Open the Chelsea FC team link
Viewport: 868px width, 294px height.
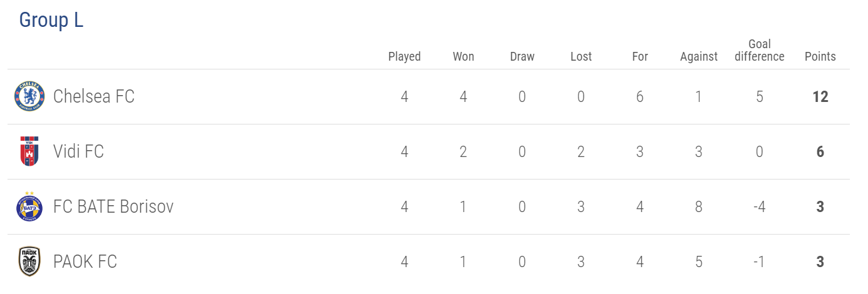point(94,96)
